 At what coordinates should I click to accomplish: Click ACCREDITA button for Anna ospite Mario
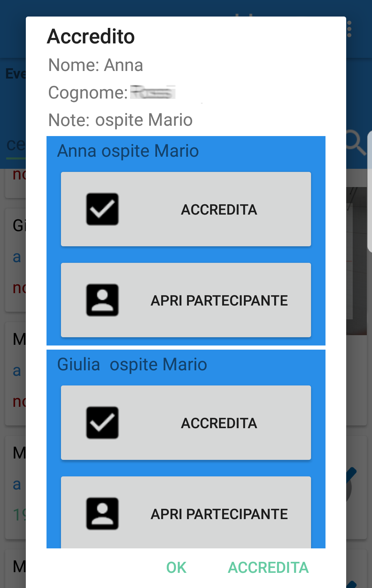pyautogui.click(x=186, y=209)
